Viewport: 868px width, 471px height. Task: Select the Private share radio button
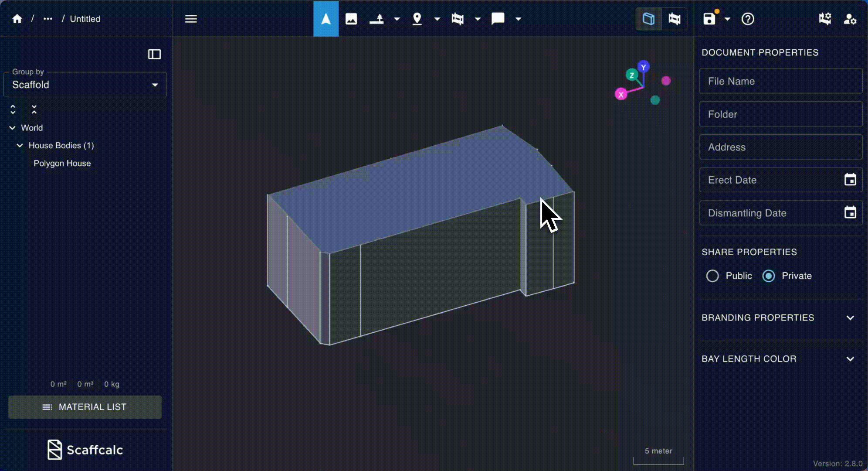coord(769,276)
